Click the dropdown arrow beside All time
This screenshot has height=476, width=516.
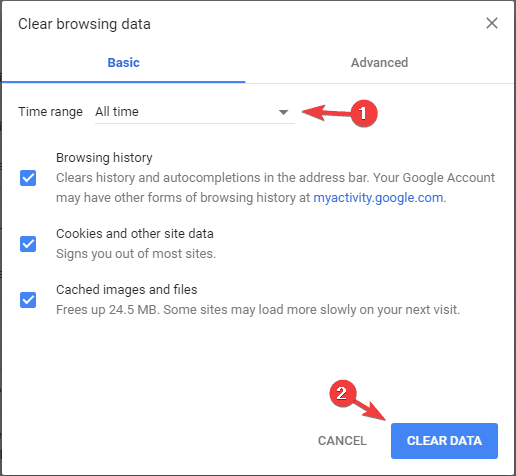[x=283, y=112]
